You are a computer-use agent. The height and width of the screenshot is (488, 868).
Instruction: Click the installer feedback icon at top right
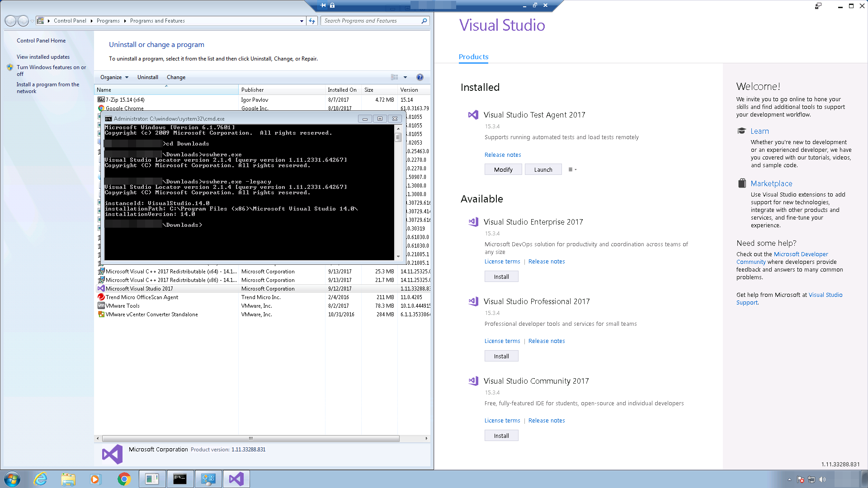coord(818,6)
